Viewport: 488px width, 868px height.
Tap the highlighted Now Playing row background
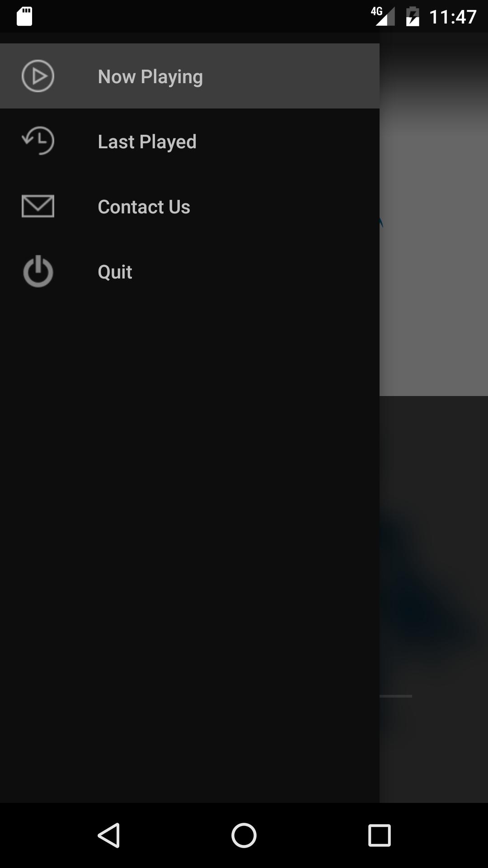[x=190, y=76]
